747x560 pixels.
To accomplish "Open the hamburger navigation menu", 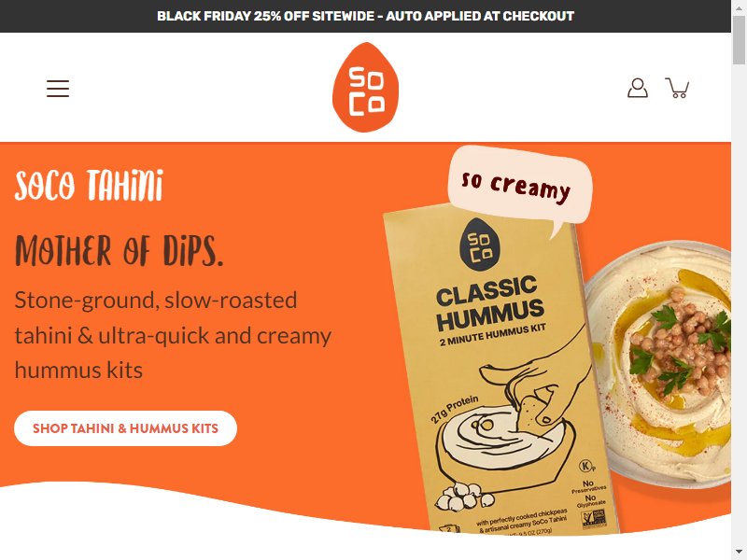I will point(58,89).
